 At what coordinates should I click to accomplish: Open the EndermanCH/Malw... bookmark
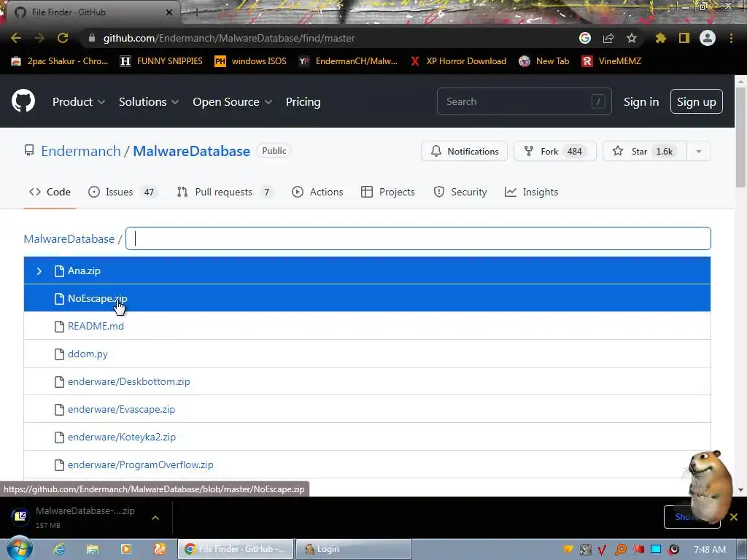coord(348,61)
